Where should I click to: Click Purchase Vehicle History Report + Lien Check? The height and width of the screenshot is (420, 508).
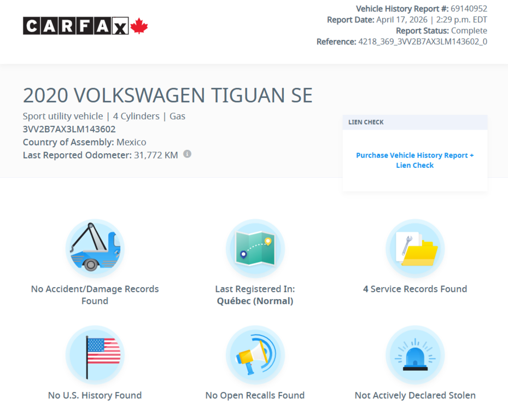[x=414, y=160]
